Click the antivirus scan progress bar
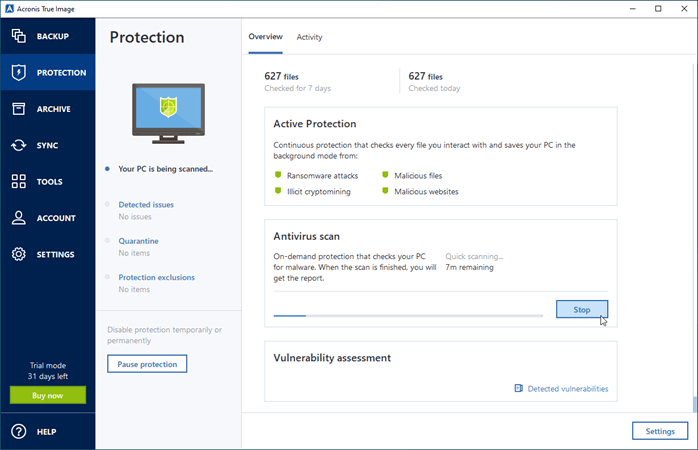 (408, 316)
